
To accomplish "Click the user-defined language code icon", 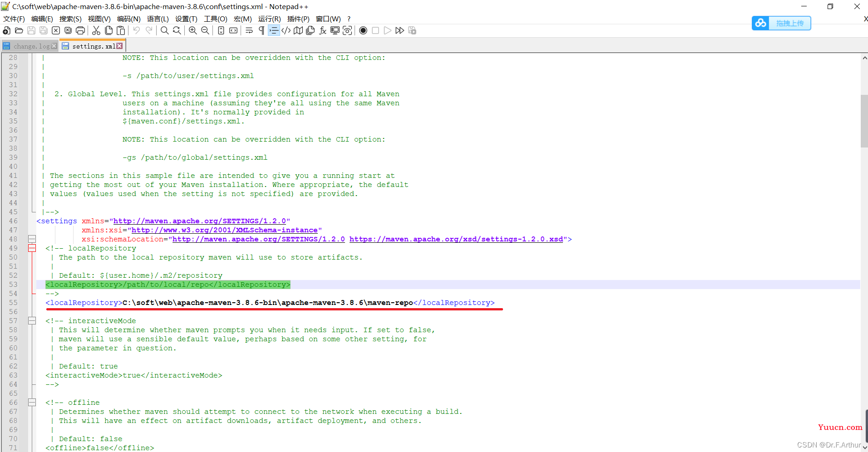I will point(286,30).
